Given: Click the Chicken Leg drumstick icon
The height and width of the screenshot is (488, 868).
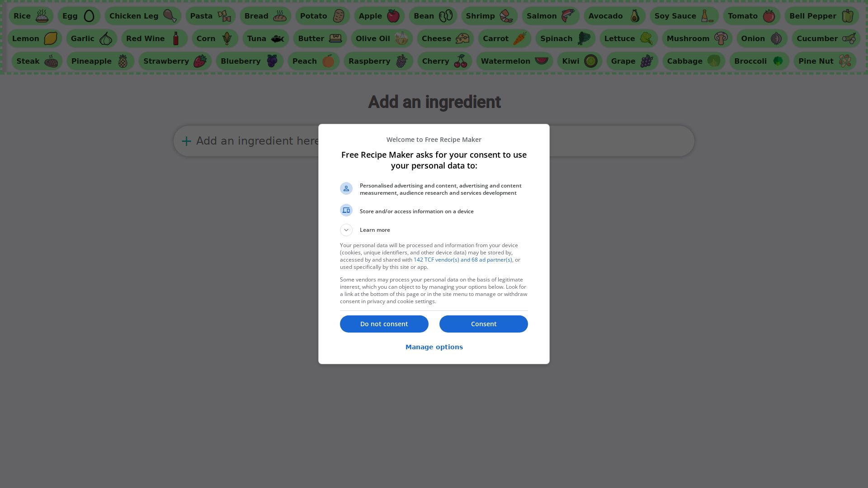Looking at the screenshot, I should (170, 16).
